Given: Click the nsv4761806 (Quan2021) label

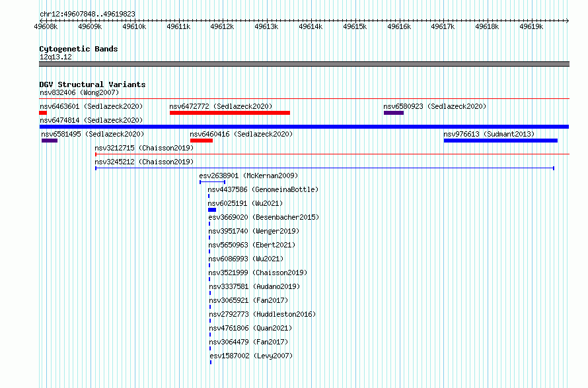Looking at the screenshot, I should [250, 328].
